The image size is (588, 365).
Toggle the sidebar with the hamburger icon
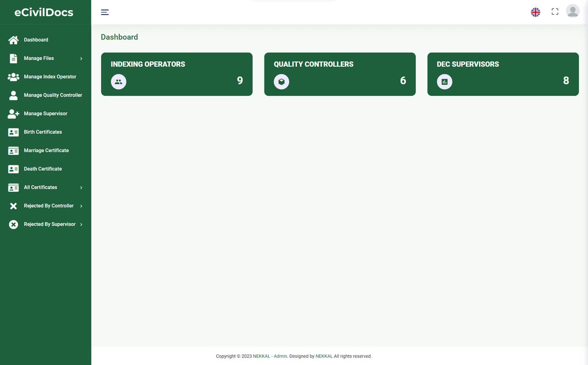pos(105,12)
